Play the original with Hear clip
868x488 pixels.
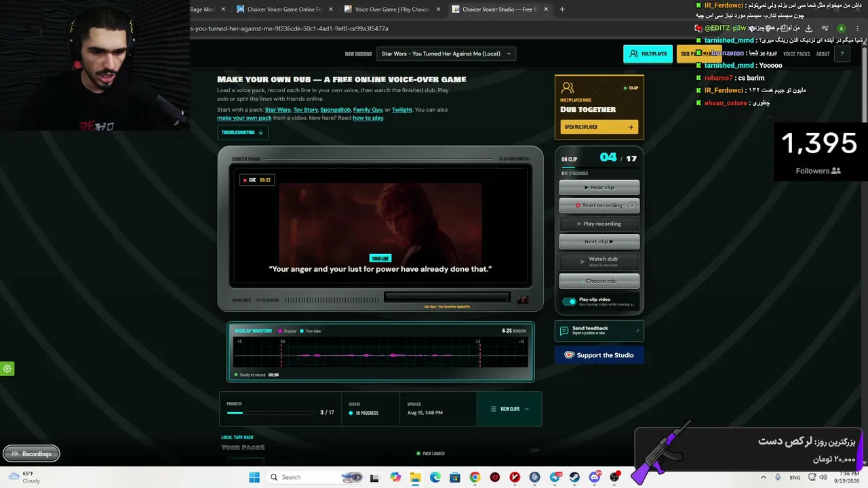click(599, 187)
